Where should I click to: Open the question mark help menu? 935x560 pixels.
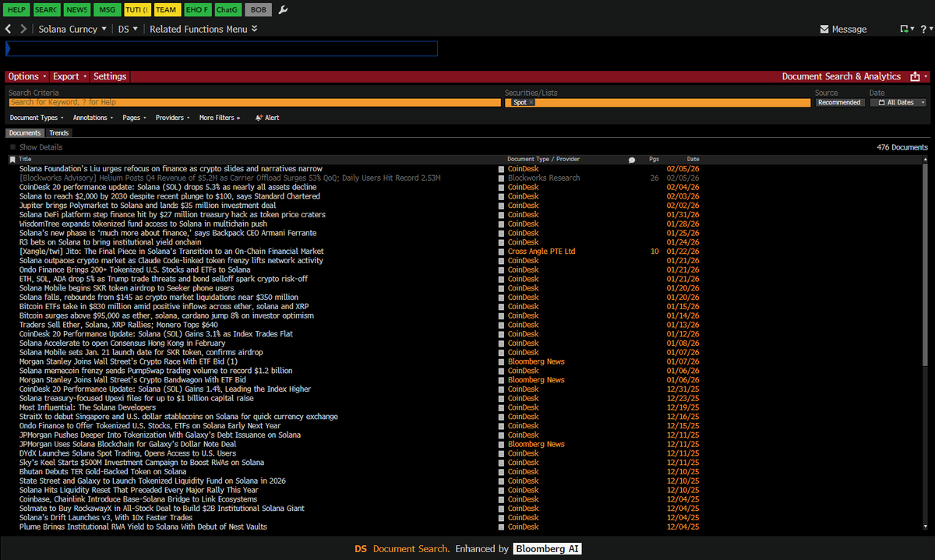pyautogui.click(x=923, y=29)
